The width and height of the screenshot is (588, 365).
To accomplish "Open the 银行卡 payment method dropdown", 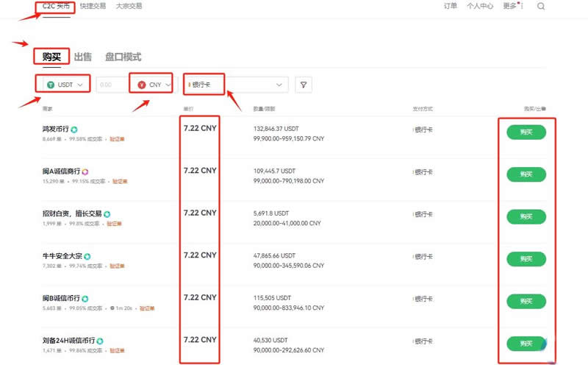I will (279, 85).
